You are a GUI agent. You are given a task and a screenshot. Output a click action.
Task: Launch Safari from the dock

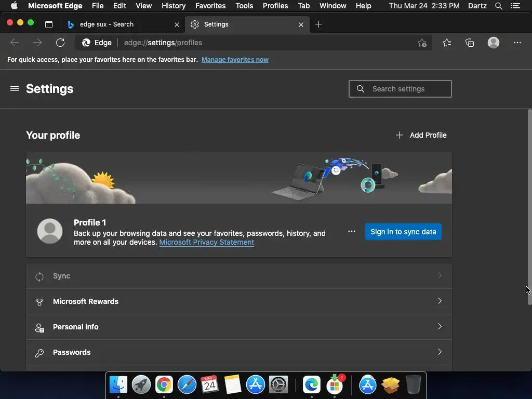[187, 385]
